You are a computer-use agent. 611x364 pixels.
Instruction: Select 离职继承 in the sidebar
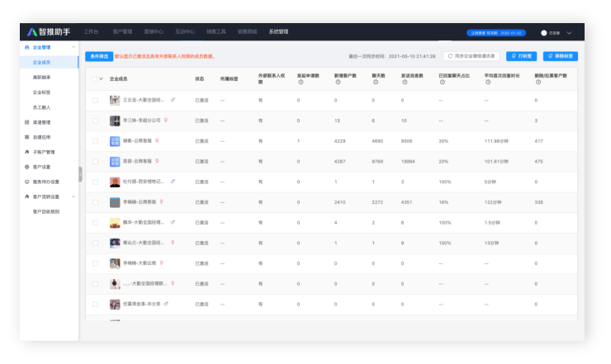point(41,77)
